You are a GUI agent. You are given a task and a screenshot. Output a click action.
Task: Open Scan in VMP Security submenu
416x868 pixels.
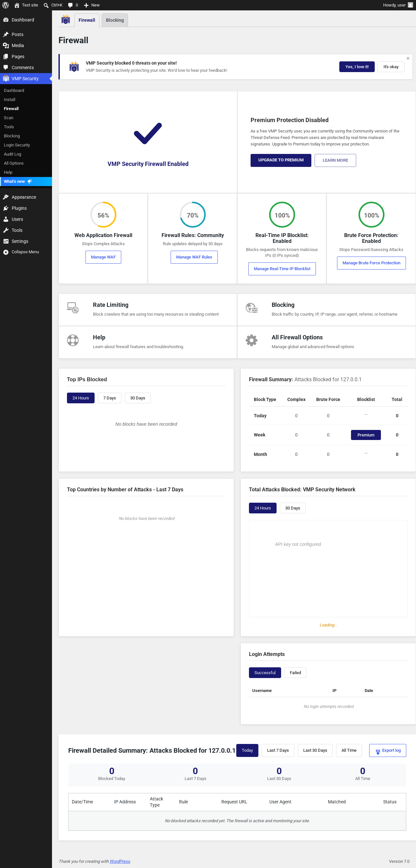pyautogui.click(x=8, y=118)
